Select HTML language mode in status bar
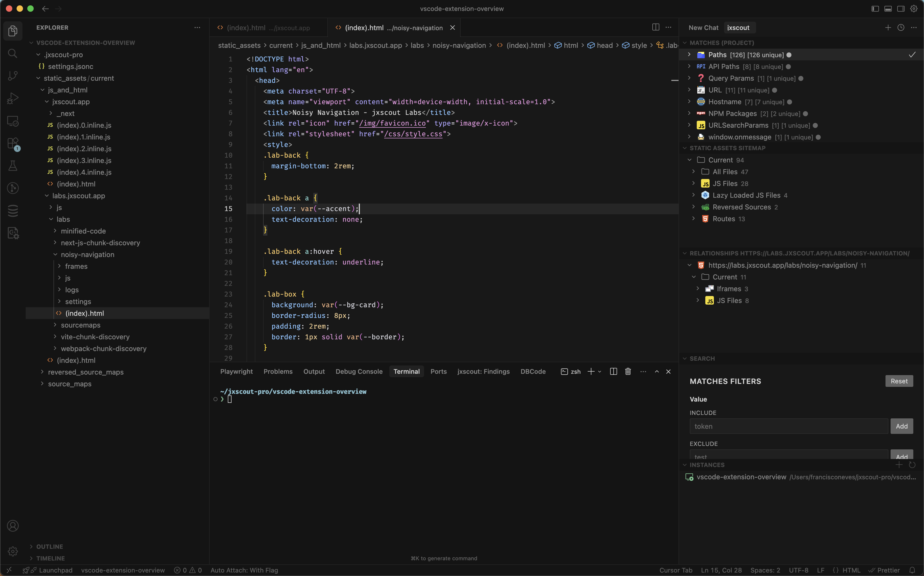Image resolution: width=924 pixels, height=576 pixels. tap(851, 570)
